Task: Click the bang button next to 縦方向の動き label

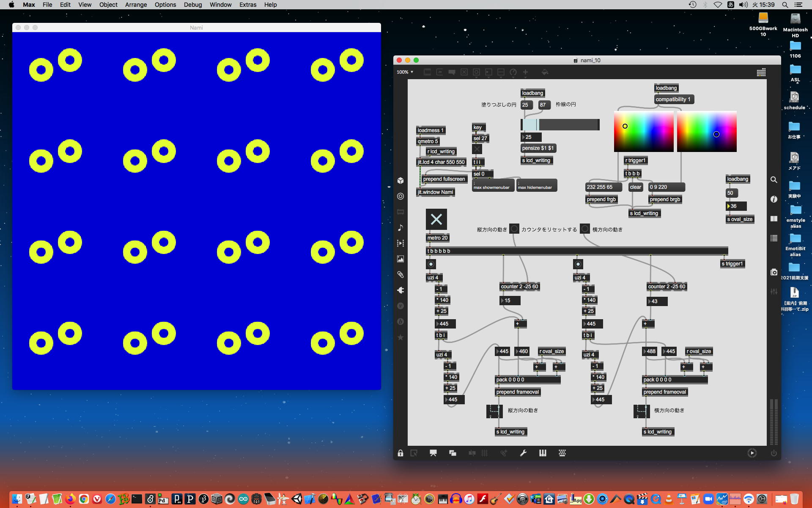Action: (514, 229)
